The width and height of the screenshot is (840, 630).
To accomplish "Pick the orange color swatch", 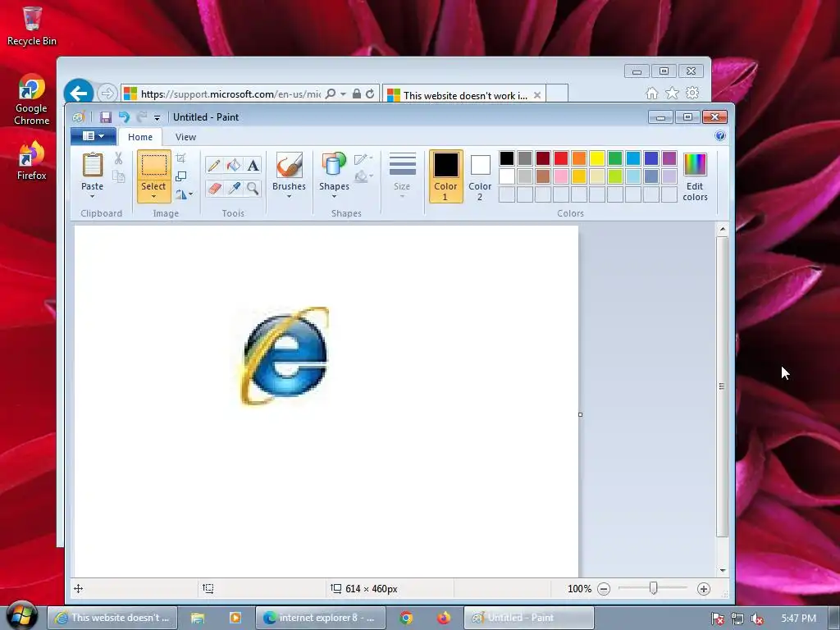I will click(579, 158).
